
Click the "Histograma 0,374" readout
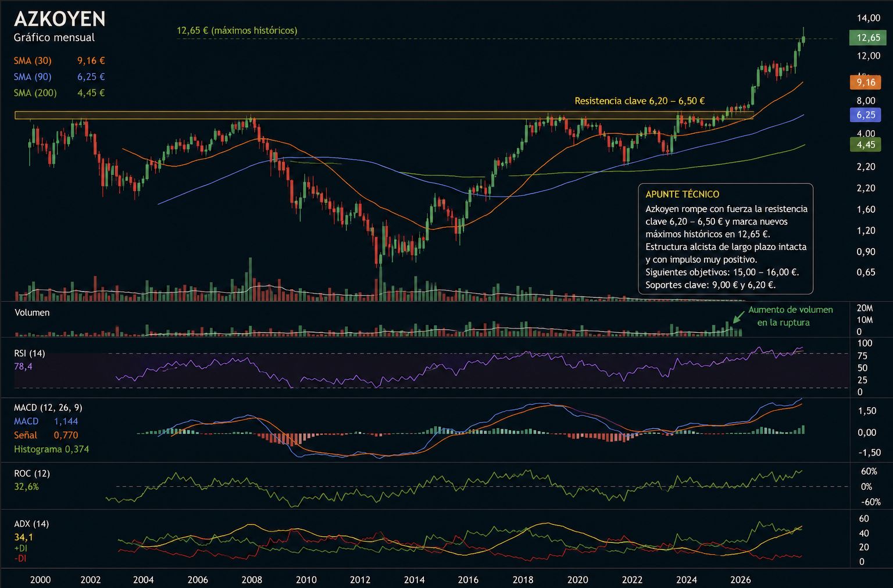tap(52, 449)
